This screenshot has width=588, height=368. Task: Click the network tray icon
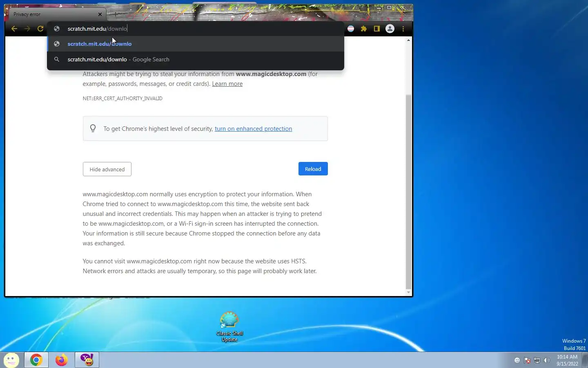point(537,360)
